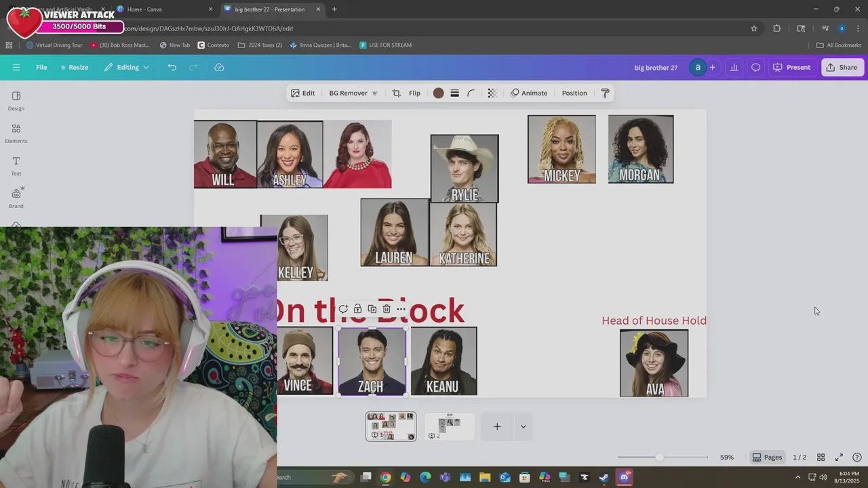This screenshot has width=868, height=488.
Task: Open the transparency checkerboard icon
Action: tap(492, 93)
